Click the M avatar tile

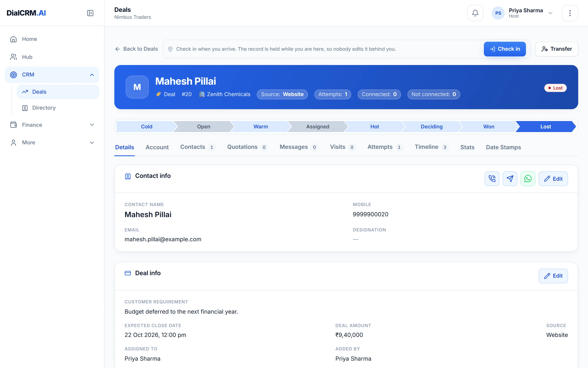pyautogui.click(x=137, y=87)
